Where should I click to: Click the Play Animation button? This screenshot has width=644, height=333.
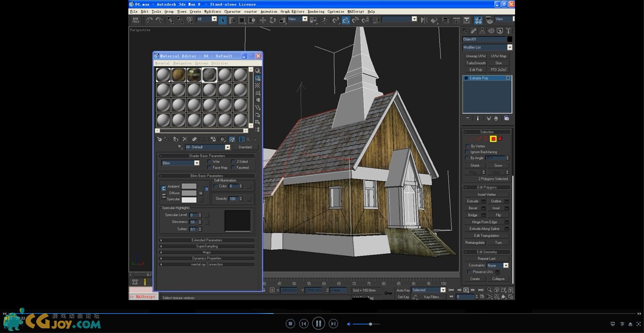pyautogui.click(x=466, y=290)
